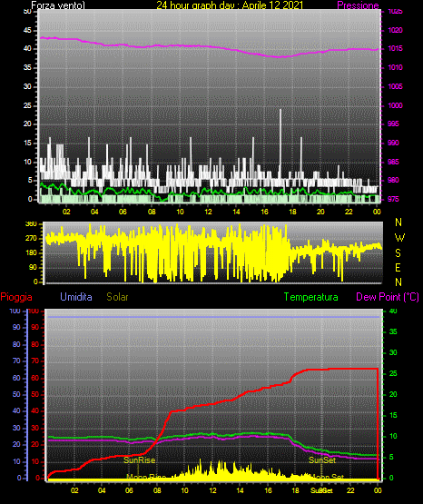
Task: Click the Forza vento axis title
Action: tap(58, 5)
